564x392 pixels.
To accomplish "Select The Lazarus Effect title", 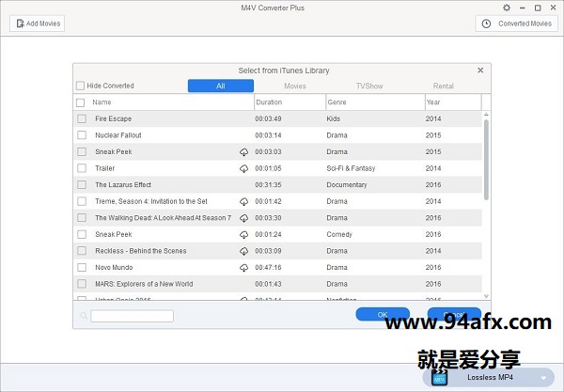I will coord(123,185).
